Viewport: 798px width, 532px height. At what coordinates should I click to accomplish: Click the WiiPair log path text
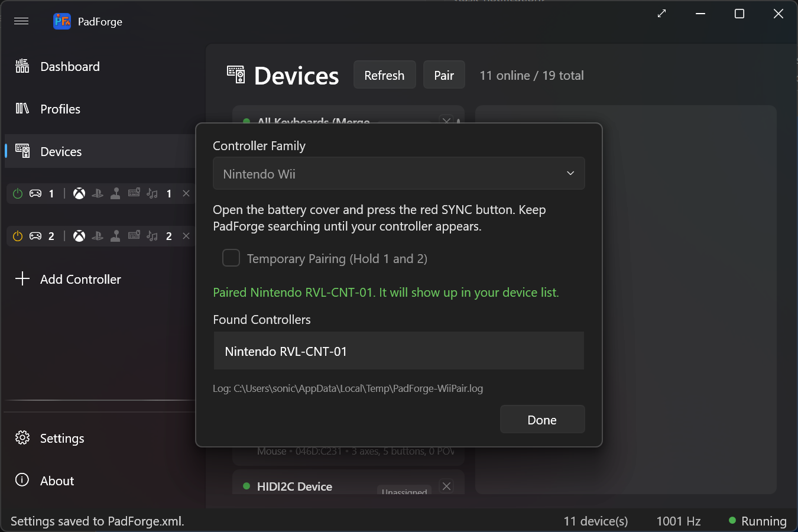click(x=348, y=388)
